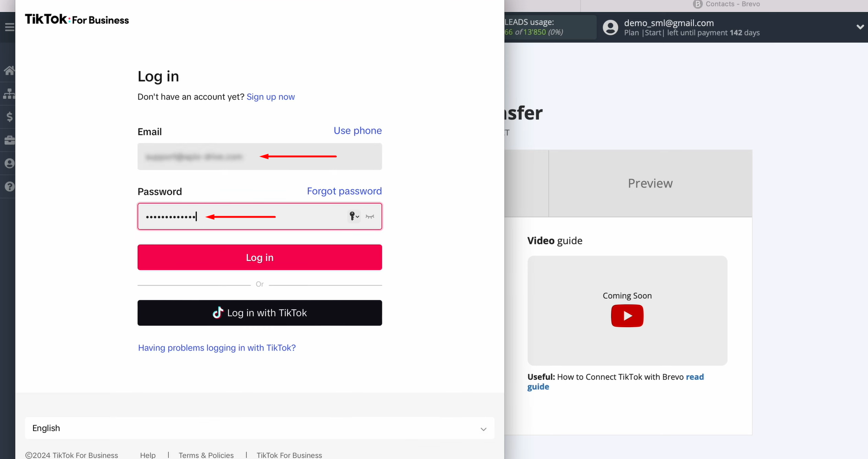Click demo_sml@gmail.com account text
This screenshot has height=459, width=868.
pyautogui.click(x=669, y=23)
